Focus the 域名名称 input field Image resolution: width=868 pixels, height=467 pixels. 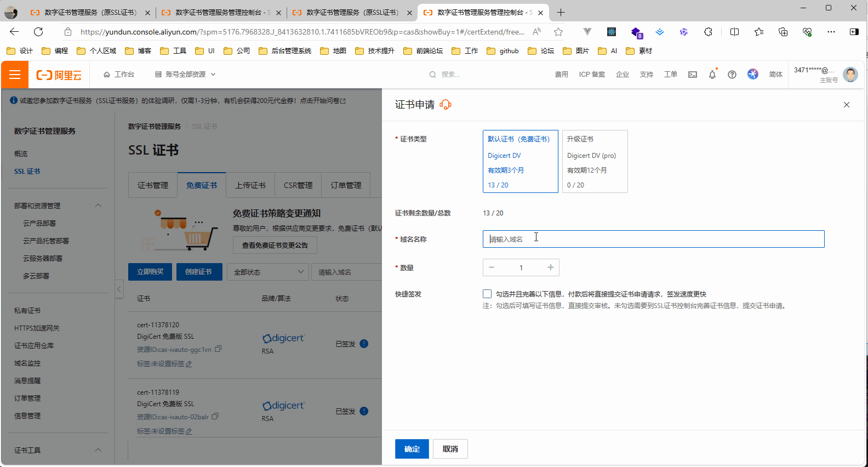653,239
